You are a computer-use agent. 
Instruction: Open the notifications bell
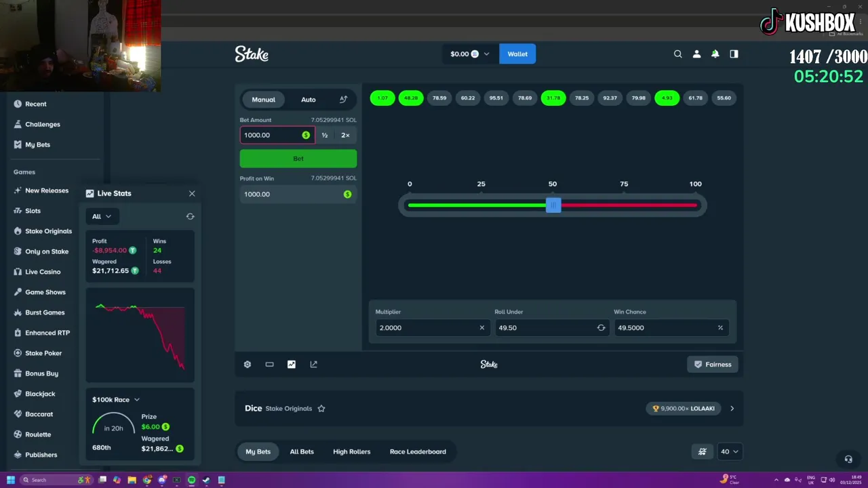click(715, 54)
